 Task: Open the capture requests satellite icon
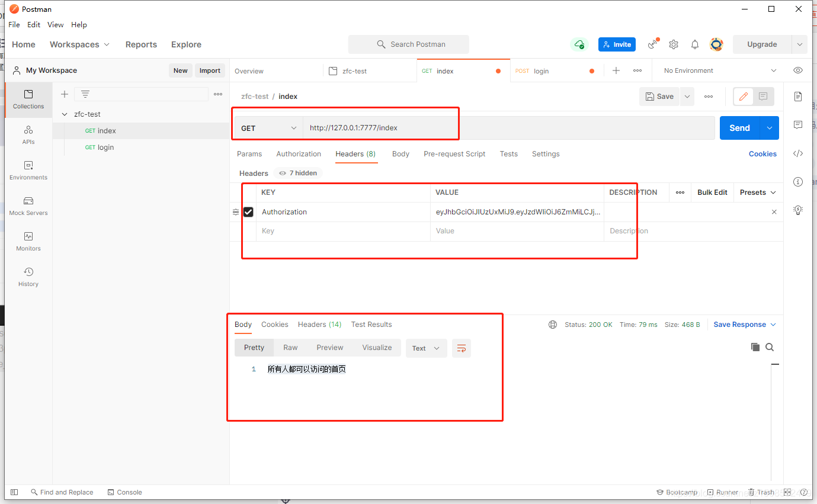pyautogui.click(x=653, y=44)
